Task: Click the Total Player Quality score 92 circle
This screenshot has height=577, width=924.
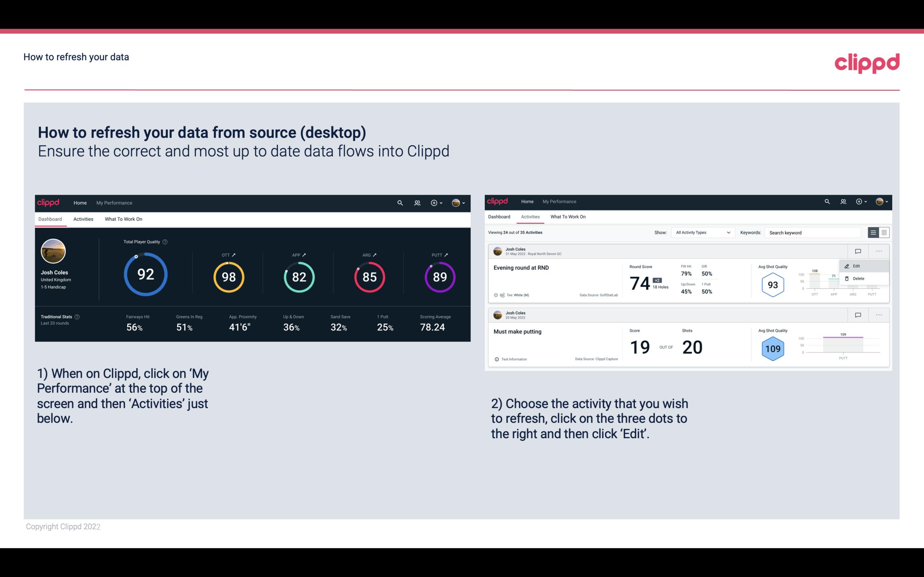Action: point(145,275)
